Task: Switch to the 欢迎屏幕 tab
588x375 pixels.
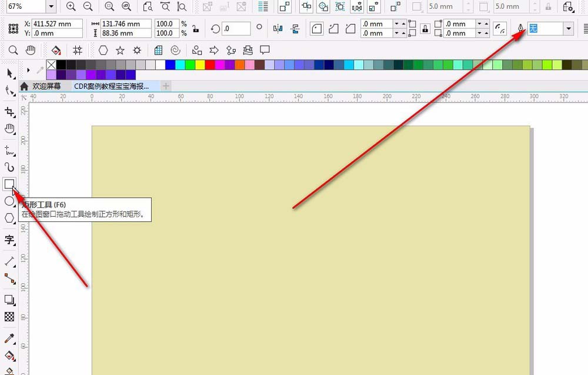Action: click(46, 87)
